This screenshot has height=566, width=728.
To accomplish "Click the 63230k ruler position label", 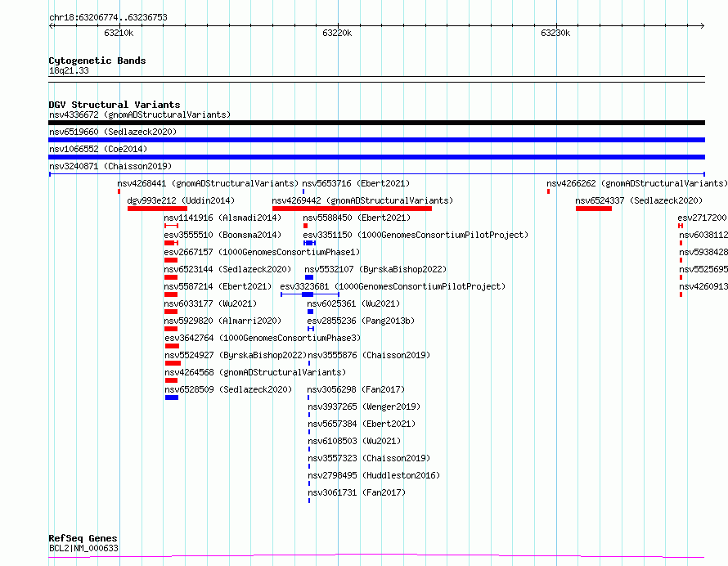I will pyautogui.click(x=555, y=33).
